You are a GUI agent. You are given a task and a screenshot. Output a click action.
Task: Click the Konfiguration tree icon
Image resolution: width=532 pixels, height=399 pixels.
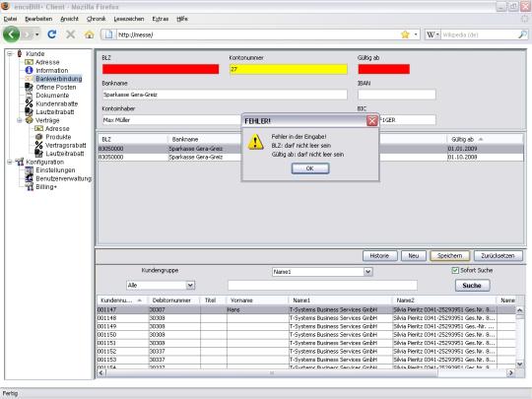click(x=20, y=162)
